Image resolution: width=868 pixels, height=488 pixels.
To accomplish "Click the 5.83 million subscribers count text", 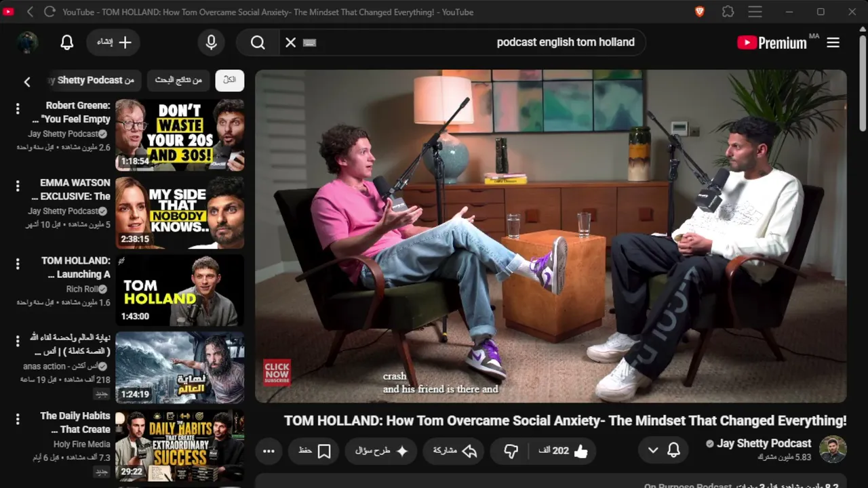I will pyautogui.click(x=784, y=457).
